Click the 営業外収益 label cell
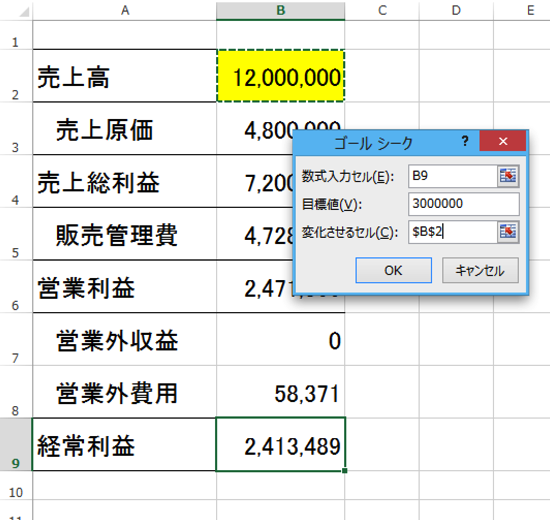The image size is (550, 520). point(125,339)
